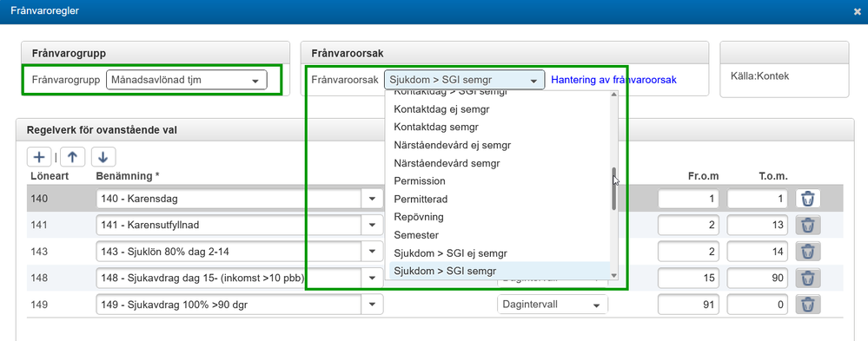Select Löneart code 143 cell

pos(40,252)
